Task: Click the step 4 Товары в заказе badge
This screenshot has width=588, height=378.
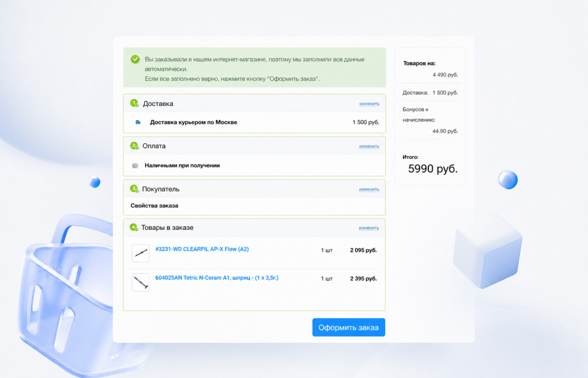Action: click(134, 227)
